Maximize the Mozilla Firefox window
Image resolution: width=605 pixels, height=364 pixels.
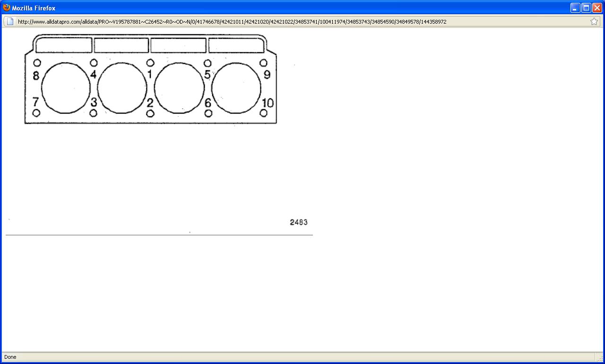(x=586, y=8)
